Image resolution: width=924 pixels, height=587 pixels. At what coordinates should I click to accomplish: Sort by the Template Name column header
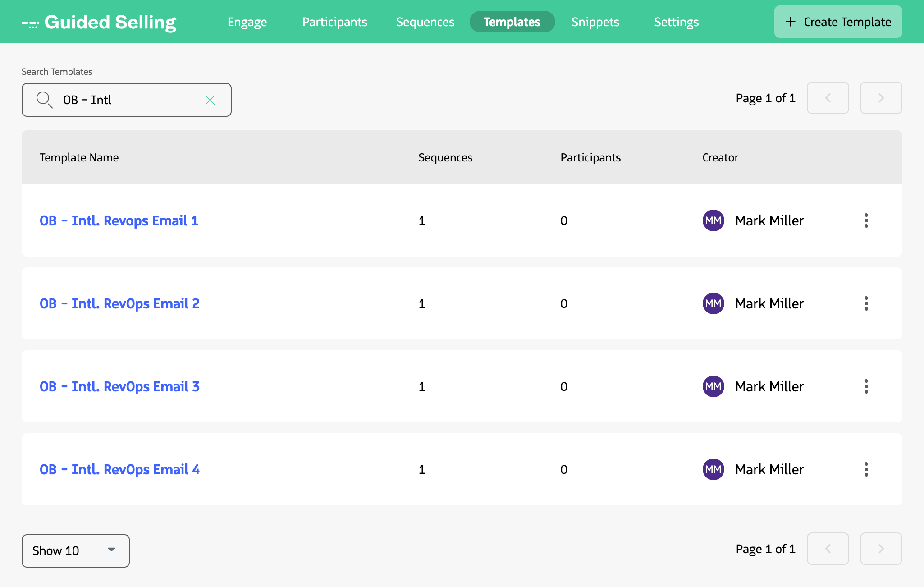click(79, 157)
